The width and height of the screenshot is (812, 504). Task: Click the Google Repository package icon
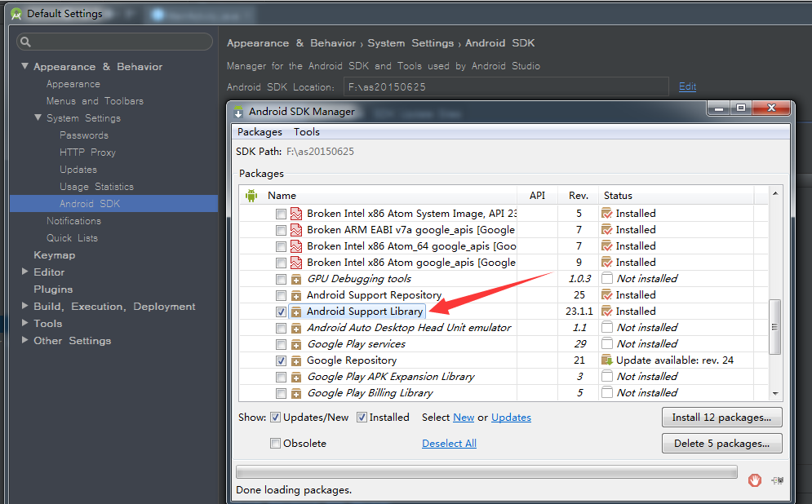296,360
